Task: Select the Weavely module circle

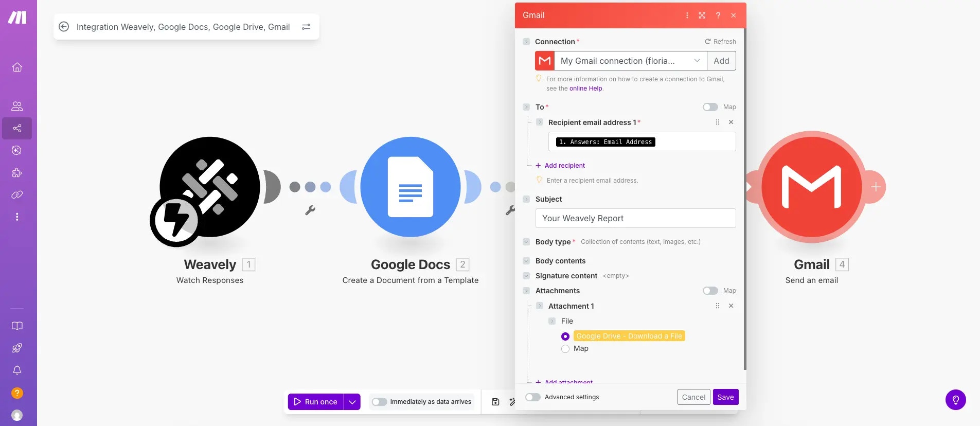Action: 210,187
